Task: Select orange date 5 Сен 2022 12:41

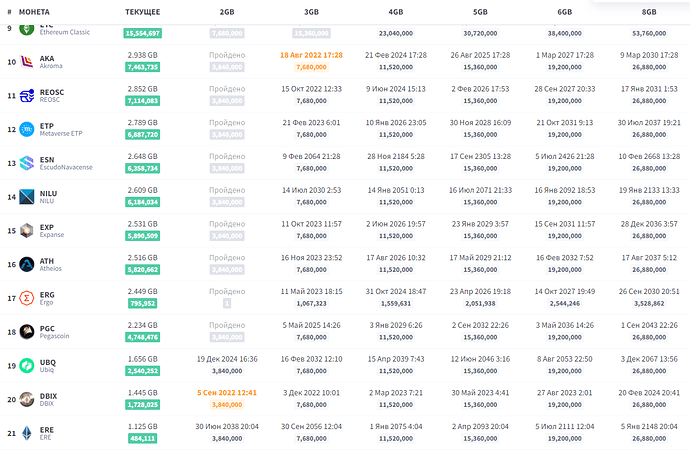Action: 227,392
